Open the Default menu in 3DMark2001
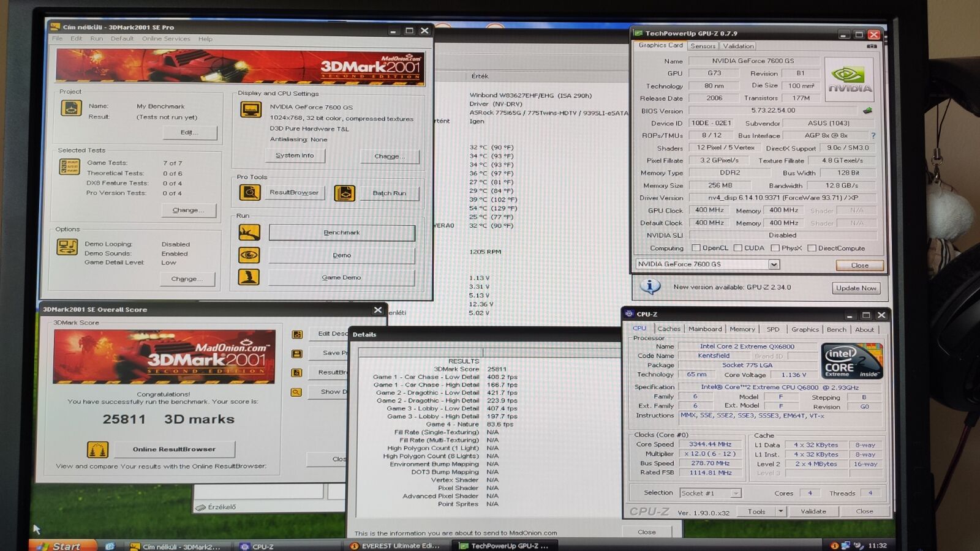The height and width of the screenshot is (551, 980). pos(122,39)
